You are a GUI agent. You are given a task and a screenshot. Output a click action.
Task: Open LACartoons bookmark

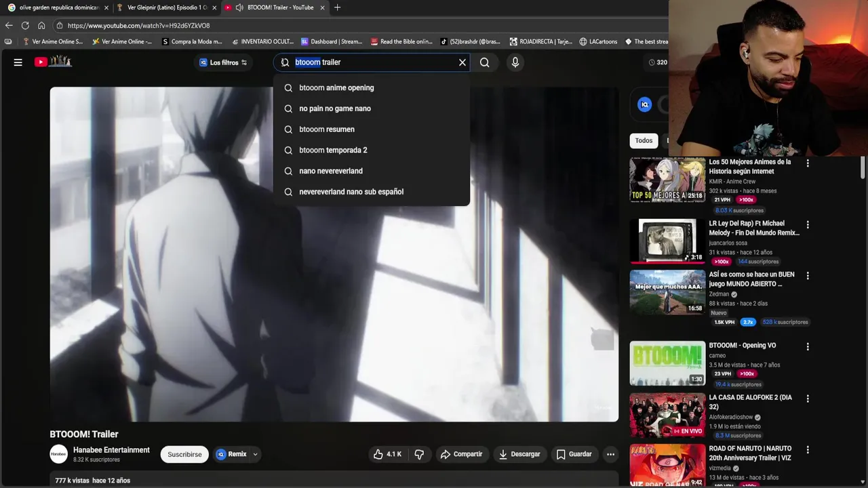[599, 41]
